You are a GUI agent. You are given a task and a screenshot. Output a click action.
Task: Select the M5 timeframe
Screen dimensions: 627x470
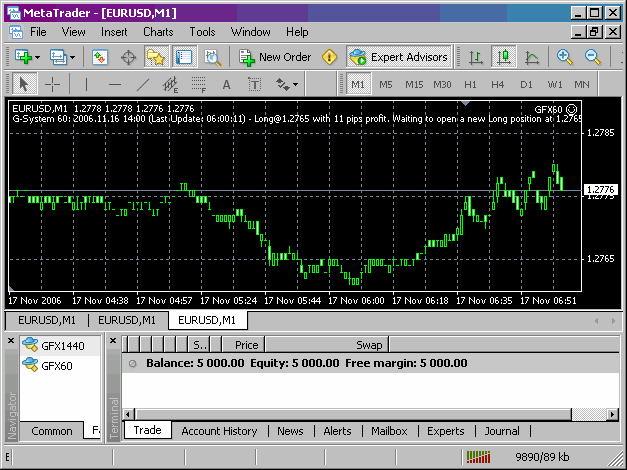[x=385, y=84]
